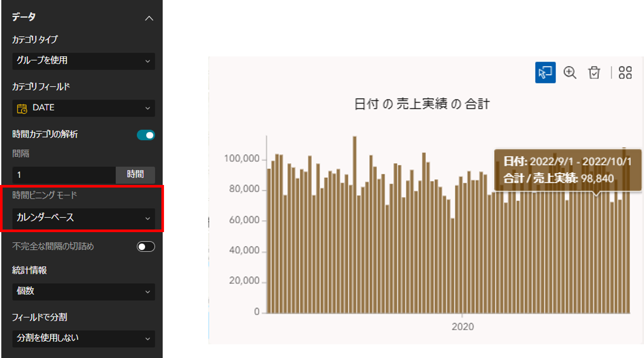The image size is (644, 358).
Task: Click the 時間 interval unit button
Action: pyautogui.click(x=135, y=175)
